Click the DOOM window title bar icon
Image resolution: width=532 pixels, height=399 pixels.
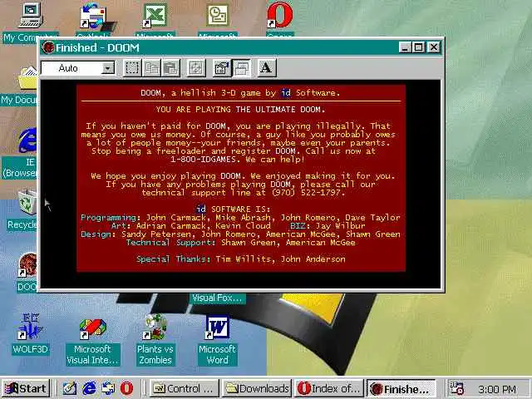[x=48, y=47]
